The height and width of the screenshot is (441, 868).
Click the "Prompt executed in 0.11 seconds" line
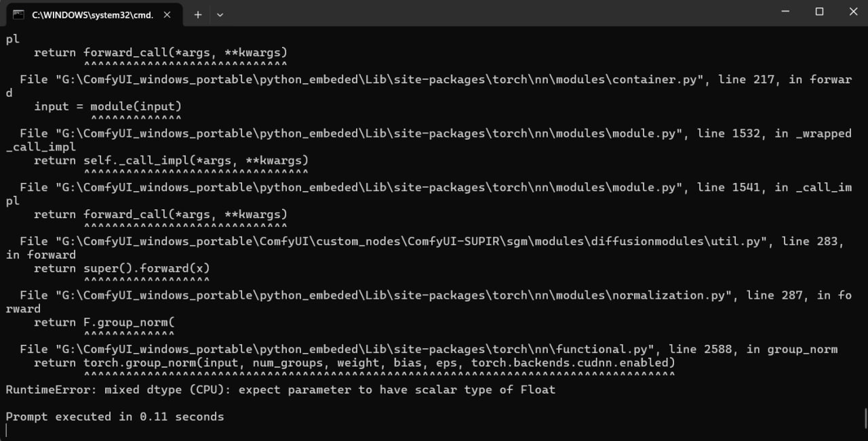115,417
